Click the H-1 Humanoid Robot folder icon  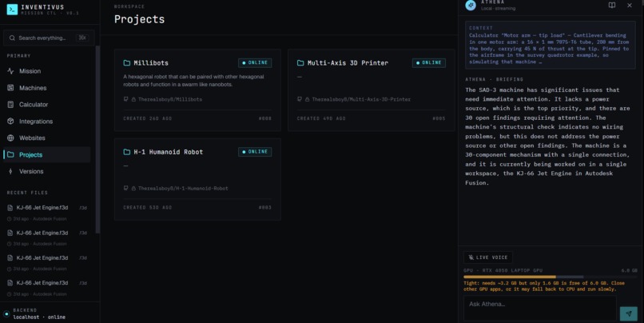[127, 152]
